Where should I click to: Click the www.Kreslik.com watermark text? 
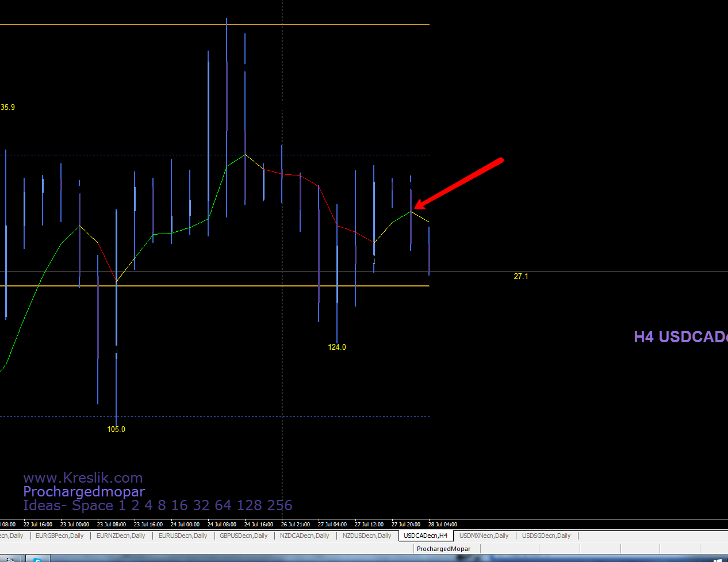[x=83, y=478]
